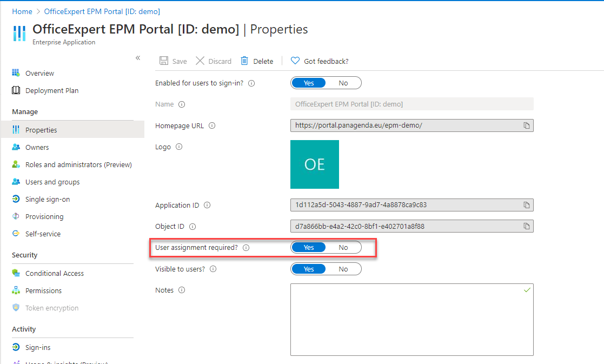This screenshot has height=364, width=604.
Task: Click the info icon next to Logo
Action: click(x=179, y=147)
